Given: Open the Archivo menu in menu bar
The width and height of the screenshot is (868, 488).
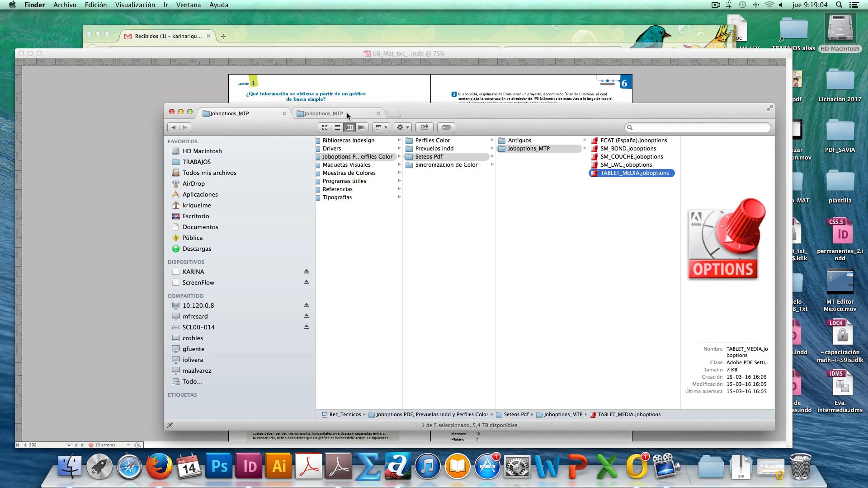Looking at the screenshot, I should coord(64,5).
